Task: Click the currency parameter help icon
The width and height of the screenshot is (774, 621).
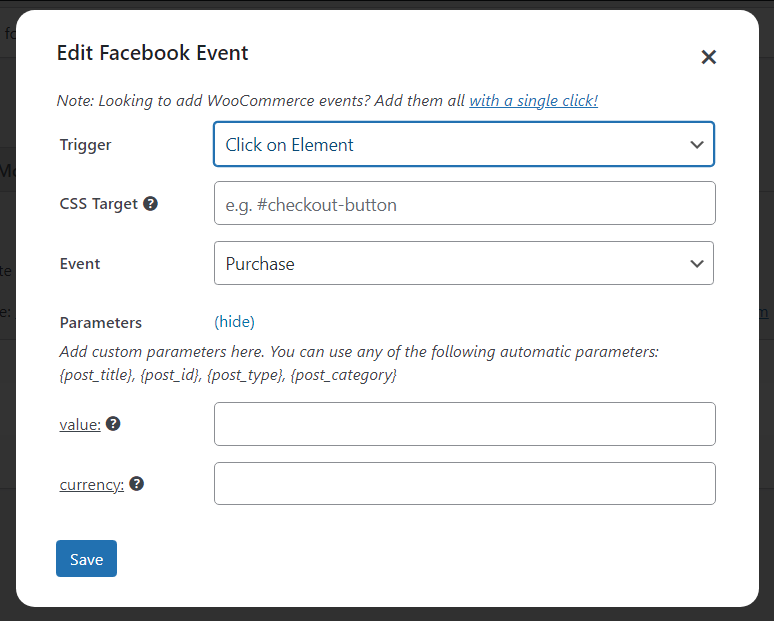Action: click(x=136, y=484)
